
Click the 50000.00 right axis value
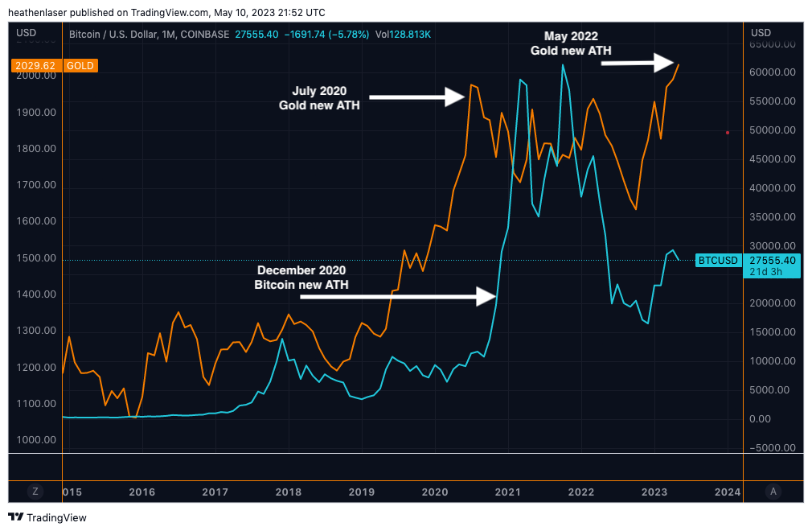[773, 130]
